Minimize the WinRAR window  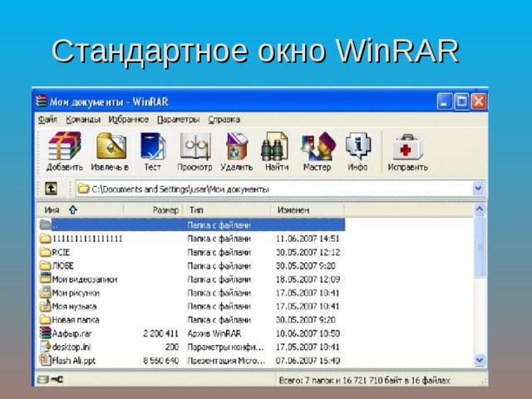coord(445,101)
